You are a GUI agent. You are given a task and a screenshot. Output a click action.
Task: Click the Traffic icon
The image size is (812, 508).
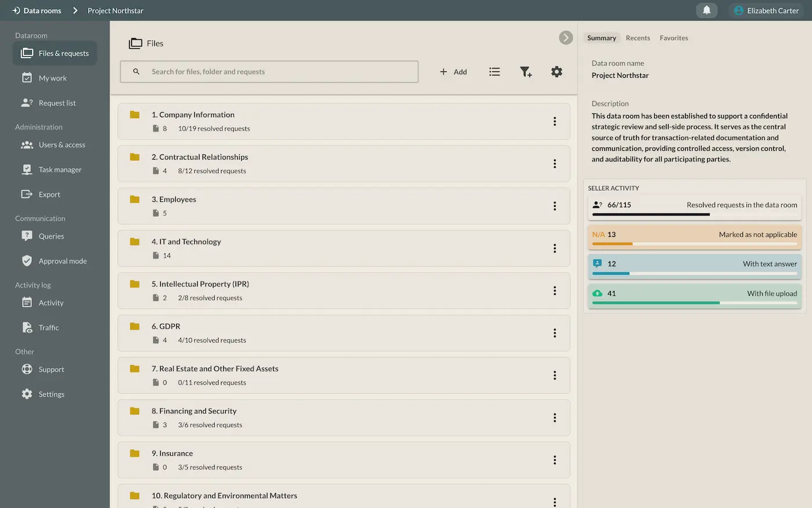tap(27, 327)
